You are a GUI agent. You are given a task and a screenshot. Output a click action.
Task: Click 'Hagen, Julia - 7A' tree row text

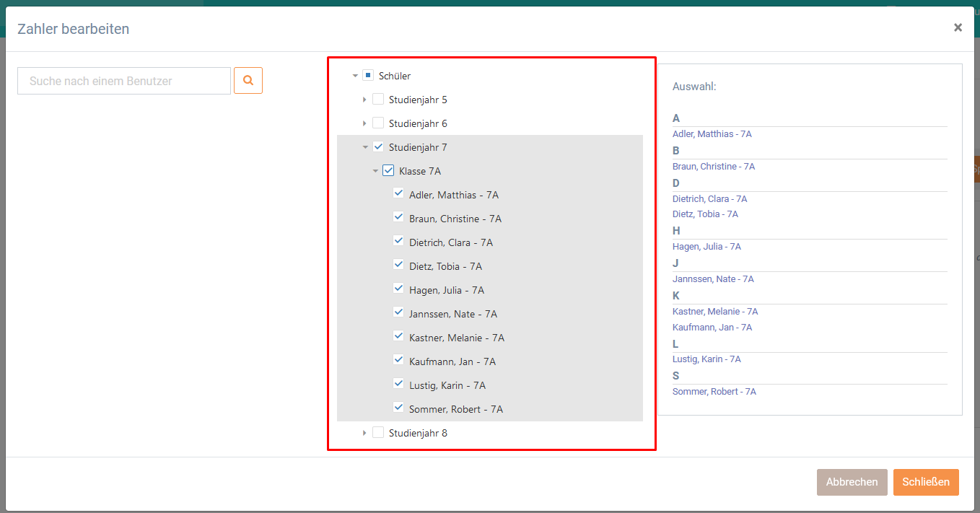447,290
